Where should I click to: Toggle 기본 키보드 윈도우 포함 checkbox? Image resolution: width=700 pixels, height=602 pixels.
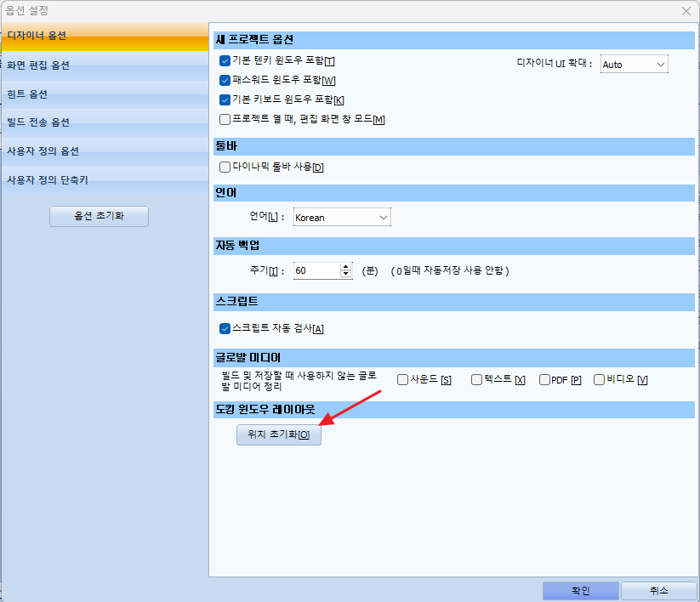tap(225, 99)
